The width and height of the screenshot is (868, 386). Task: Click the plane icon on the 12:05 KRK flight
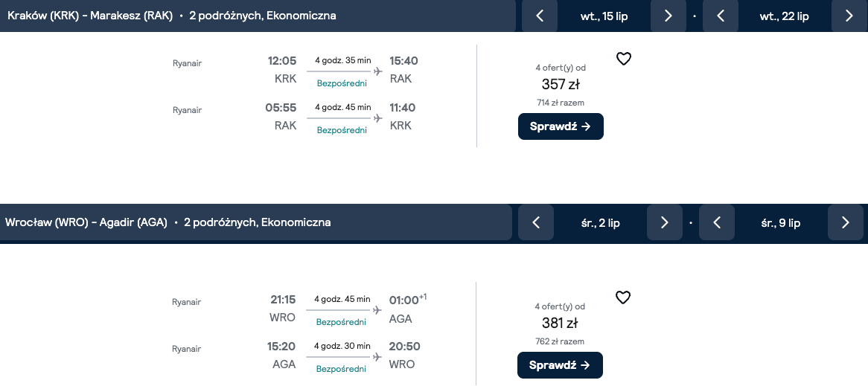(378, 71)
